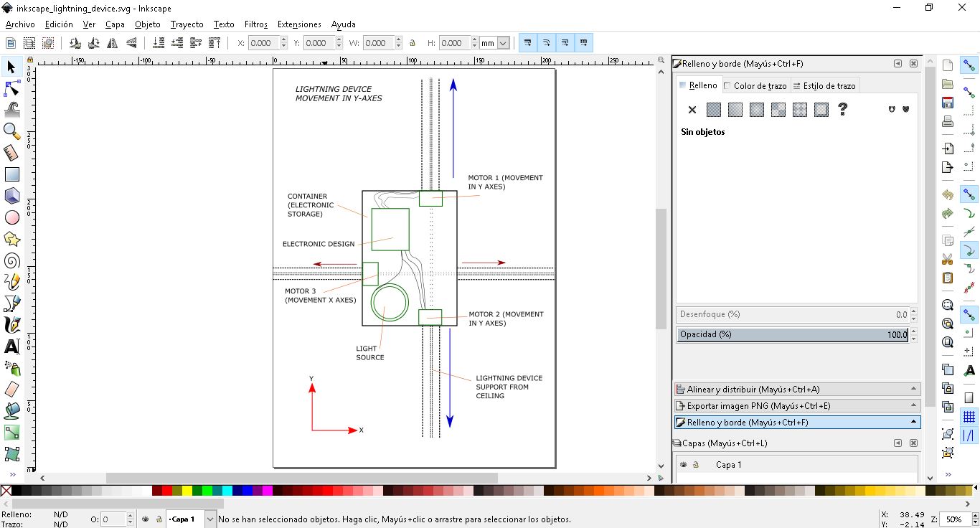Expand hidden tools chevron in toolbox
This screenshot has width=980, height=528.
coord(11,474)
